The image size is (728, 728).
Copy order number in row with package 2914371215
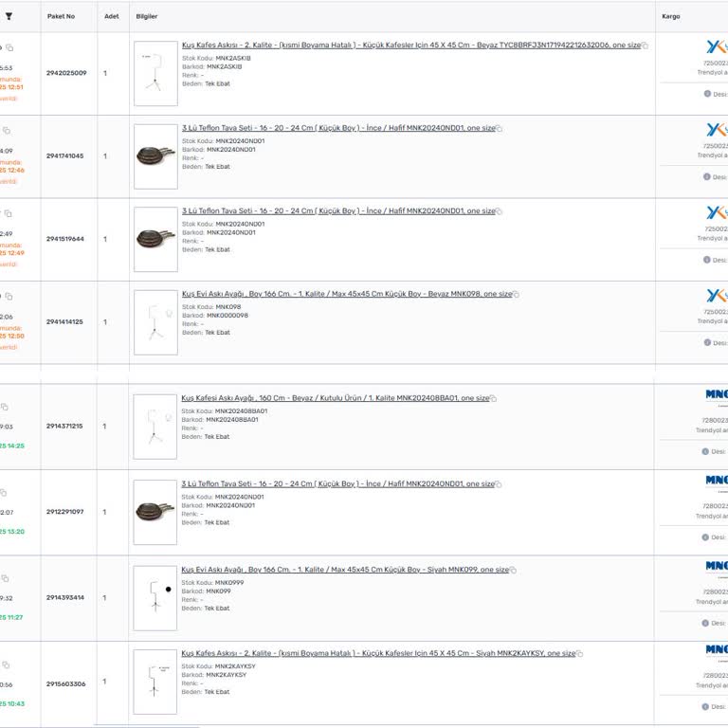coord(5,408)
